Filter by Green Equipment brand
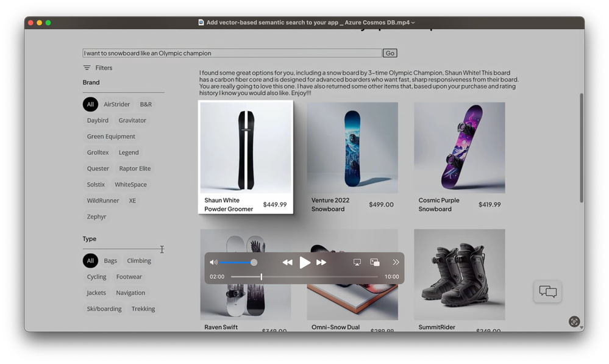Screen dimensions: 609x364 (x=111, y=137)
